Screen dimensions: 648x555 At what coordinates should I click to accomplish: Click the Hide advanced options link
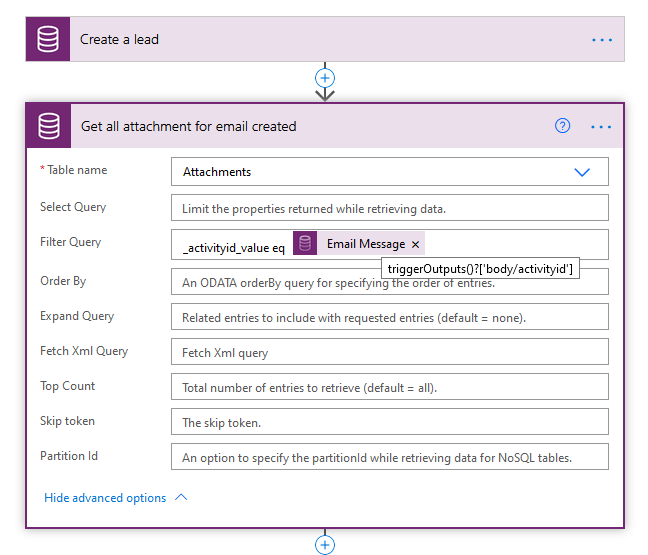point(105,498)
